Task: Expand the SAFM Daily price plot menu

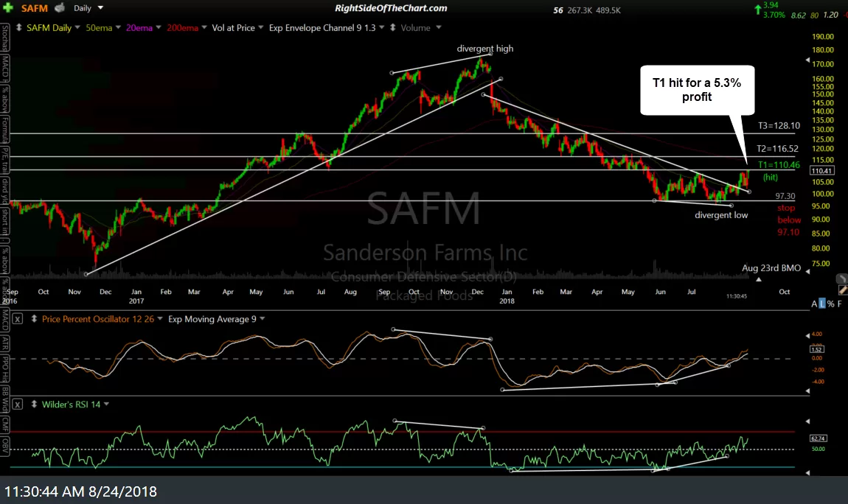Action: tap(77, 27)
